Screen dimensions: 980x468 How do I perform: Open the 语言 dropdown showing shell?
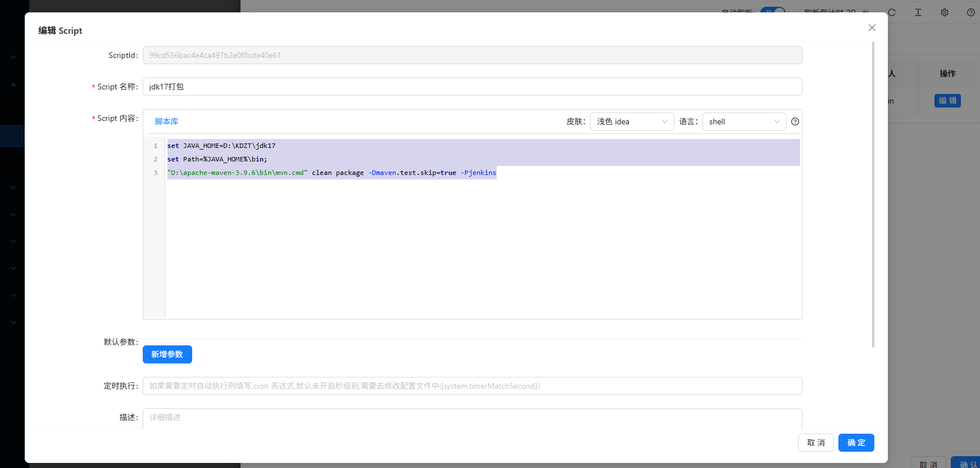pyautogui.click(x=744, y=121)
